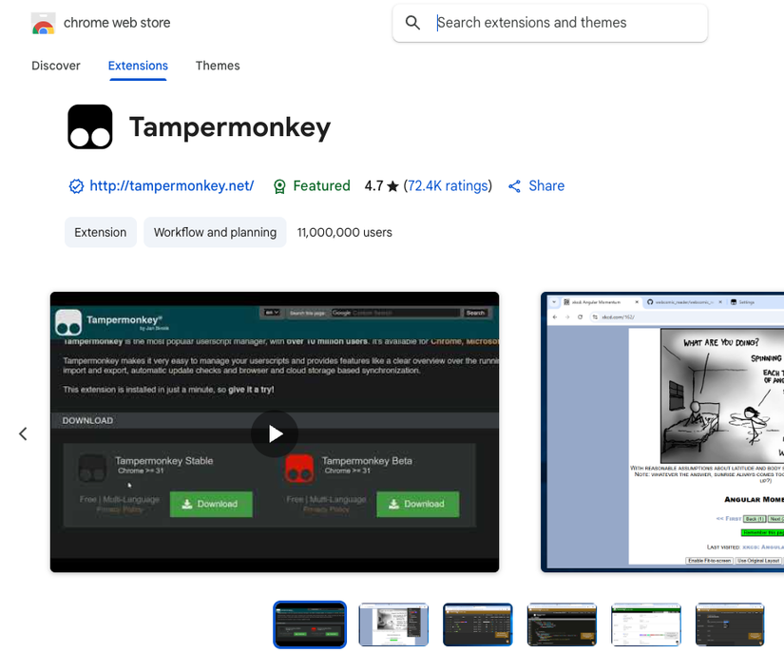Open the tampermonkey.net website link

(171, 186)
